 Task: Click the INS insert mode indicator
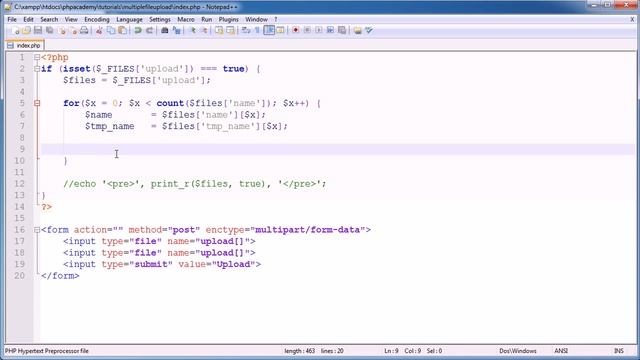(619, 351)
